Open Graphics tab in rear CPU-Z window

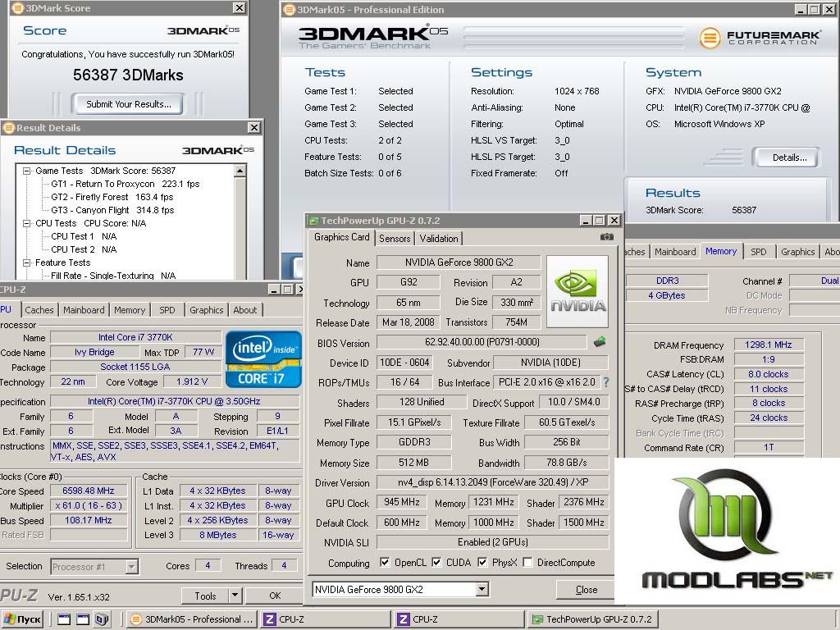(797, 251)
